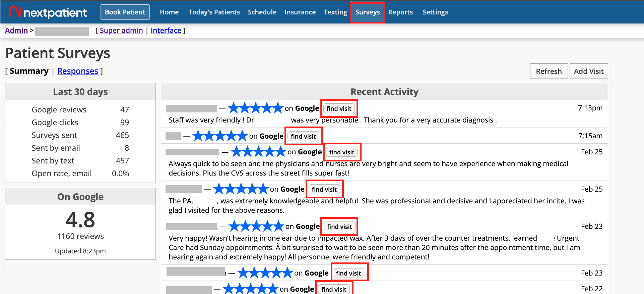Click five-star rating of 7:13pm review
644x294 pixels.
(x=256, y=108)
